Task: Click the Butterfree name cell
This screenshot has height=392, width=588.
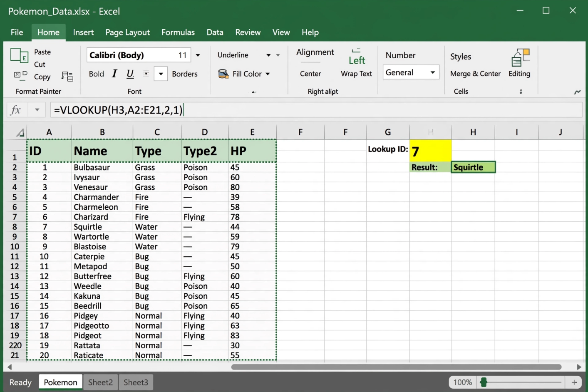Action: [x=102, y=276]
